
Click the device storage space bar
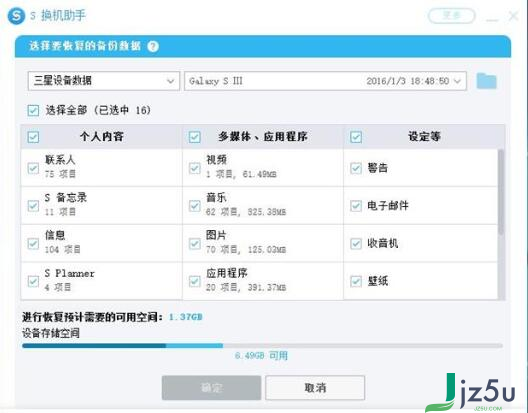click(x=262, y=346)
